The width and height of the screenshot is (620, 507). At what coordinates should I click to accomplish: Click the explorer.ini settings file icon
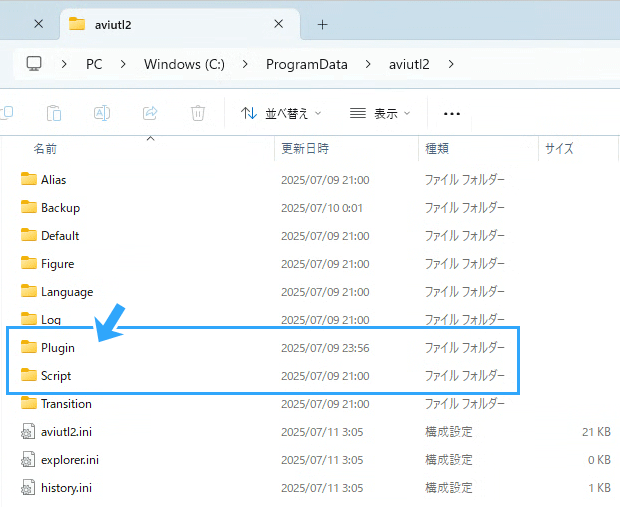click(x=28, y=460)
